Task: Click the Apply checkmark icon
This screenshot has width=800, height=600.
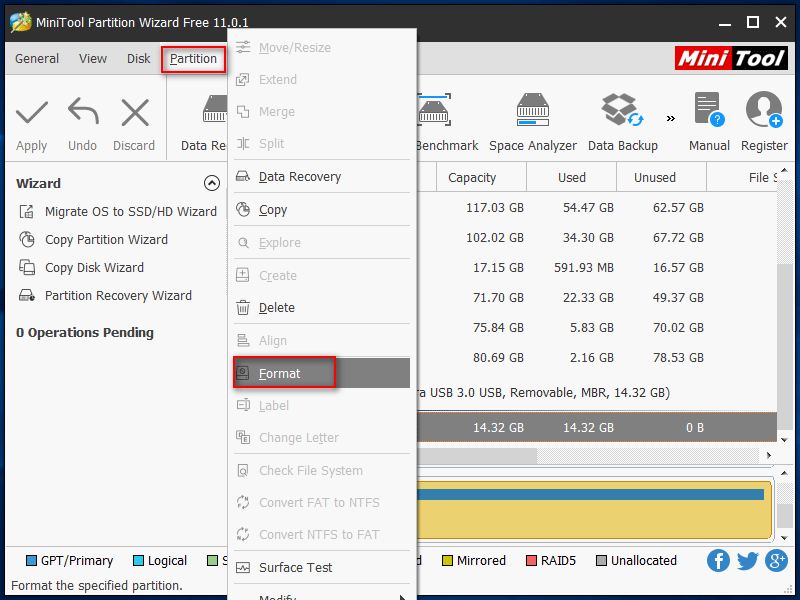Action: (x=32, y=112)
